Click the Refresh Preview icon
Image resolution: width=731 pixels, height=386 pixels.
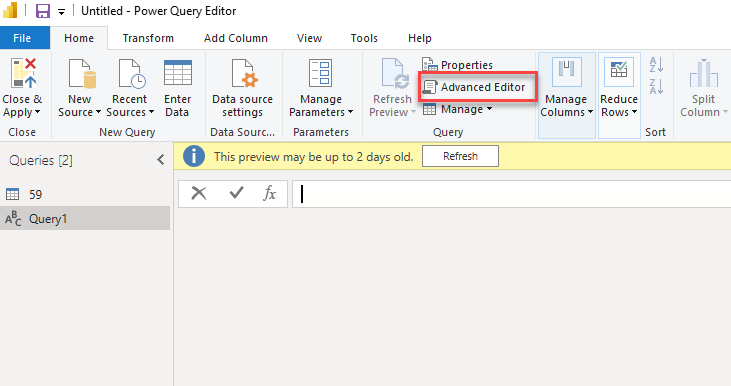click(394, 73)
